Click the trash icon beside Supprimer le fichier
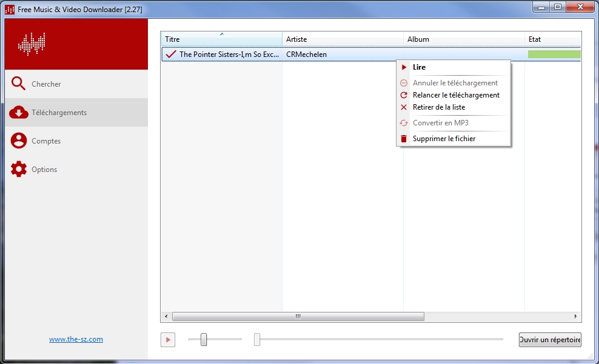This screenshot has height=364, width=599. [x=404, y=139]
